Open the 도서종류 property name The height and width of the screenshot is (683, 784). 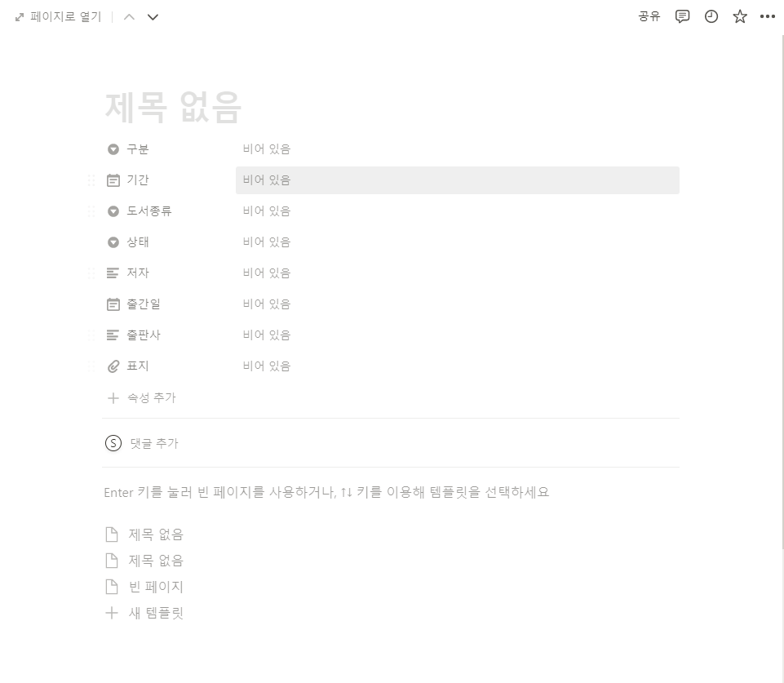(x=149, y=211)
